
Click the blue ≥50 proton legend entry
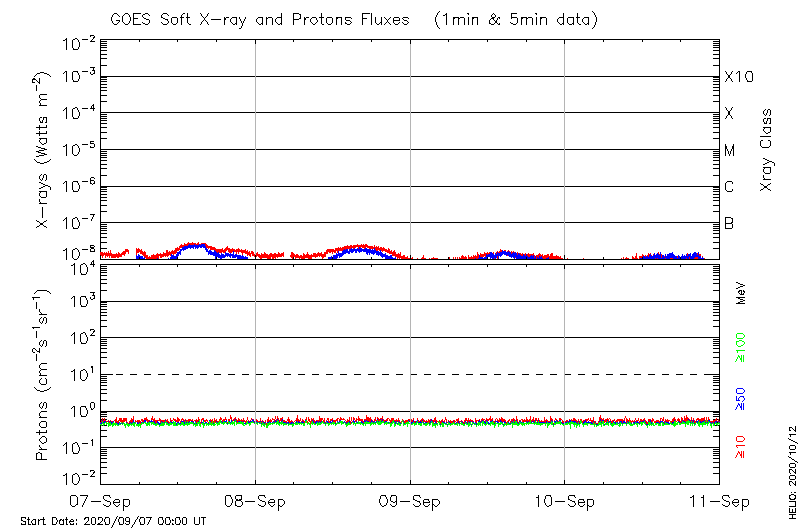(741, 400)
